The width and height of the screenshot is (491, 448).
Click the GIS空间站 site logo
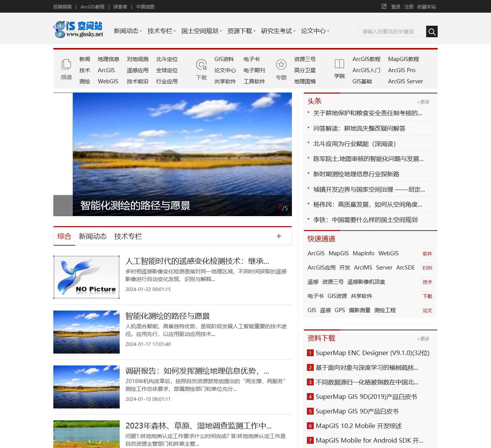pyautogui.click(x=78, y=28)
